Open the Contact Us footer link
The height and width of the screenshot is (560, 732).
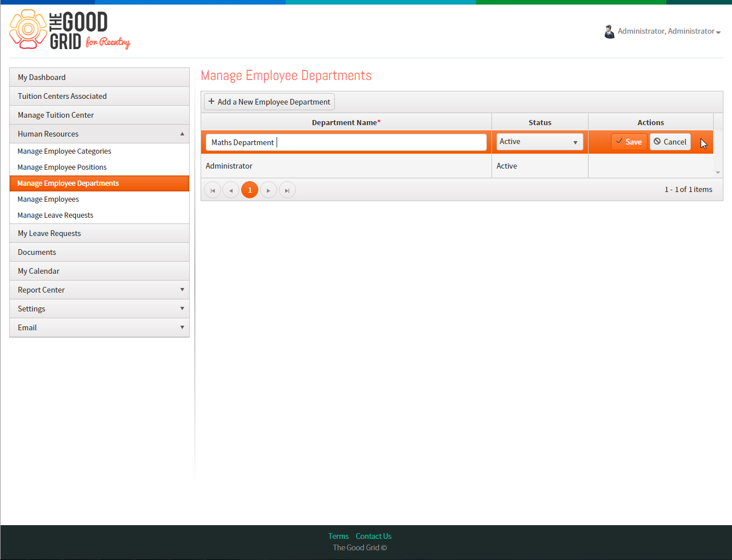tap(373, 536)
